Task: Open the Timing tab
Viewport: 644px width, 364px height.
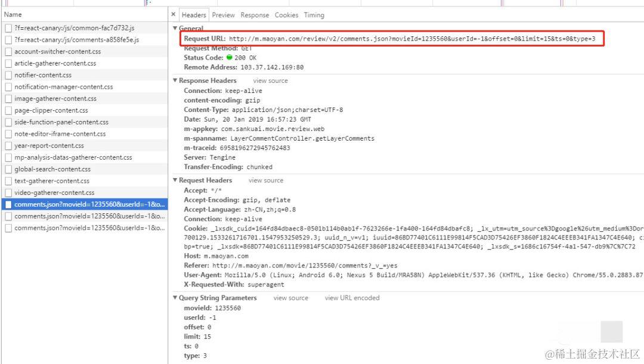Action: pos(314,15)
